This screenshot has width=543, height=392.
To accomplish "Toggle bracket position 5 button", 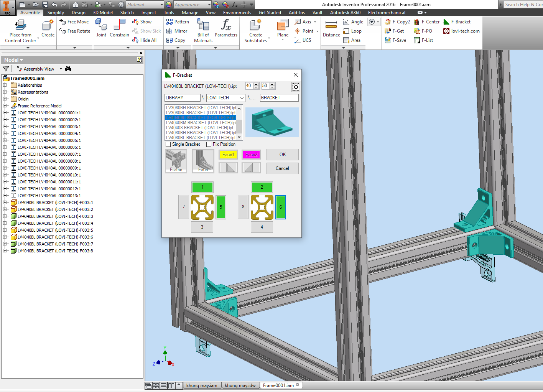I will [221, 207].
